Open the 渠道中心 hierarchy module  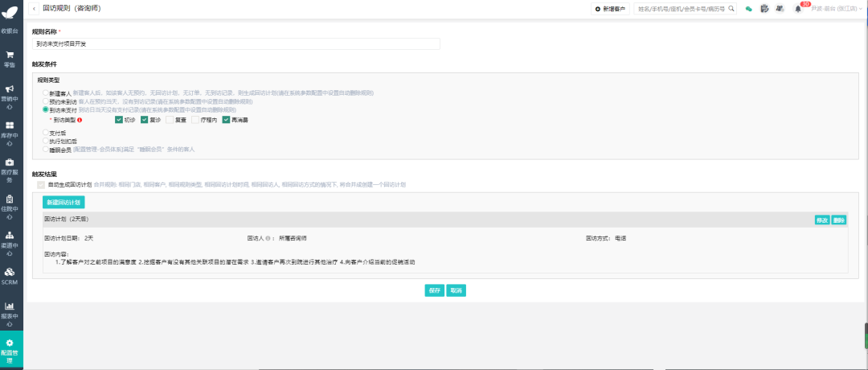[x=11, y=245]
